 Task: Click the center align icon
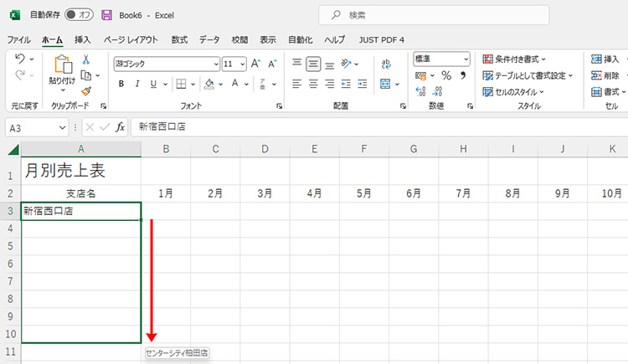point(313,84)
